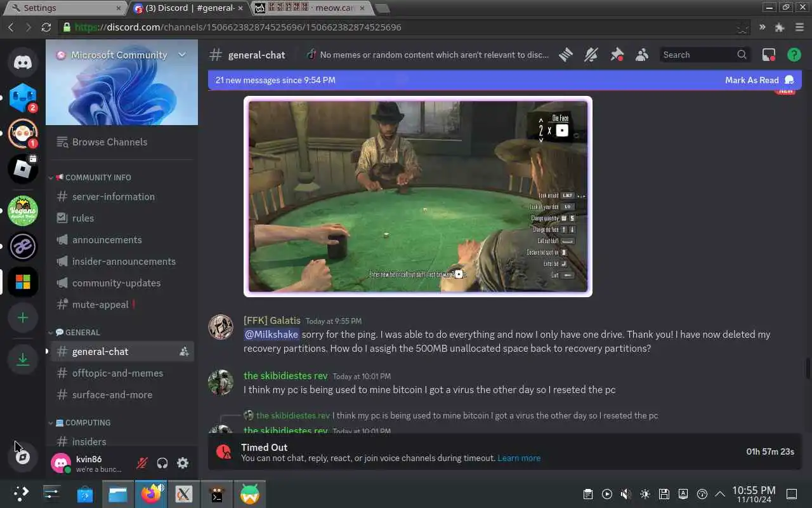The height and width of the screenshot is (508, 812).
Task: Toggle the member list icon
Action: pos(642,55)
